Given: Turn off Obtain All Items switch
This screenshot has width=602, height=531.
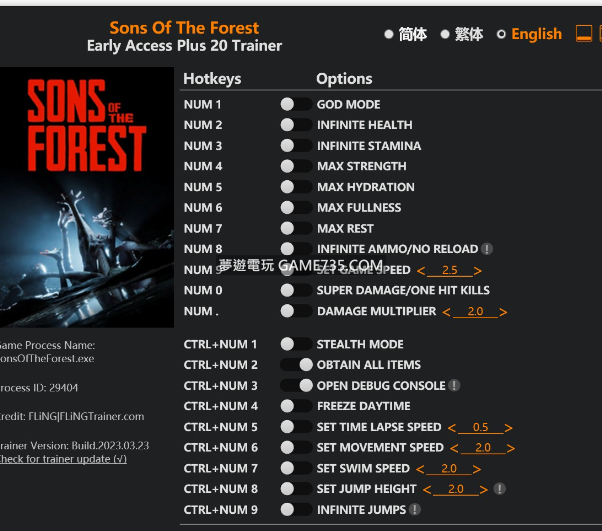Looking at the screenshot, I should [296, 365].
